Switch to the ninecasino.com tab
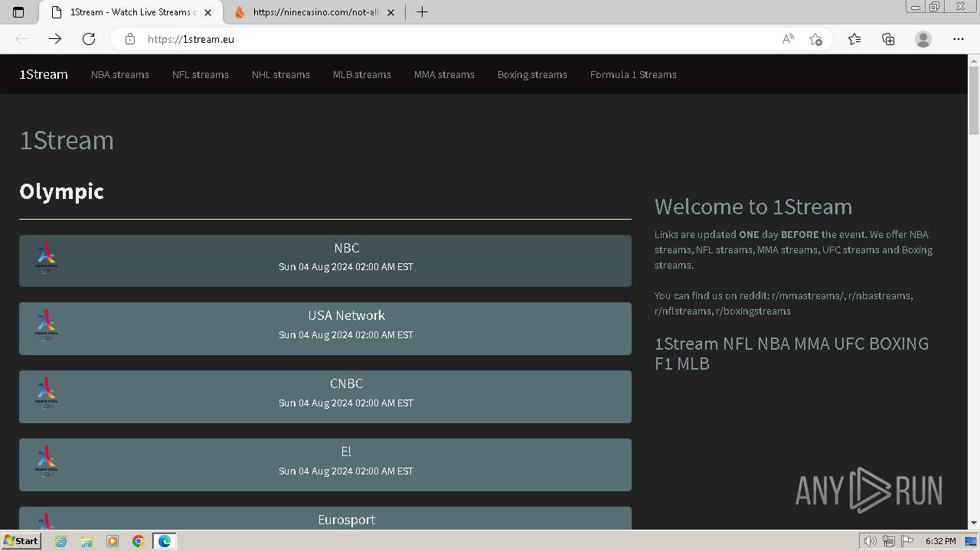 (x=315, y=12)
